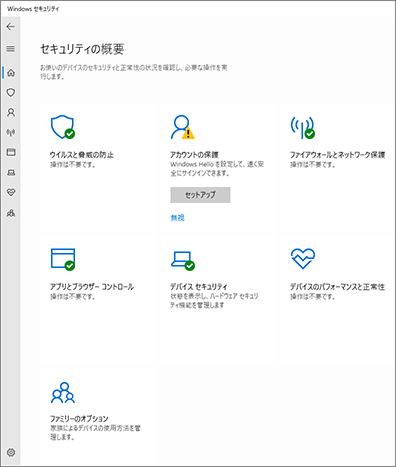Viewport: 396px width, 467px height.
Task: Open account protection person sidebar icon
Action: (11, 113)
